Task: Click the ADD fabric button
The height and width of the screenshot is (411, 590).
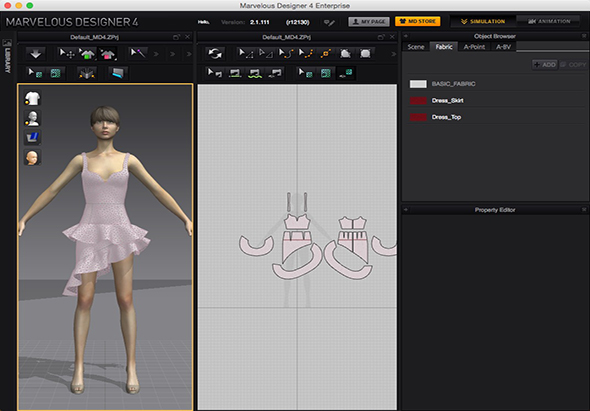Action: [544, 65]
